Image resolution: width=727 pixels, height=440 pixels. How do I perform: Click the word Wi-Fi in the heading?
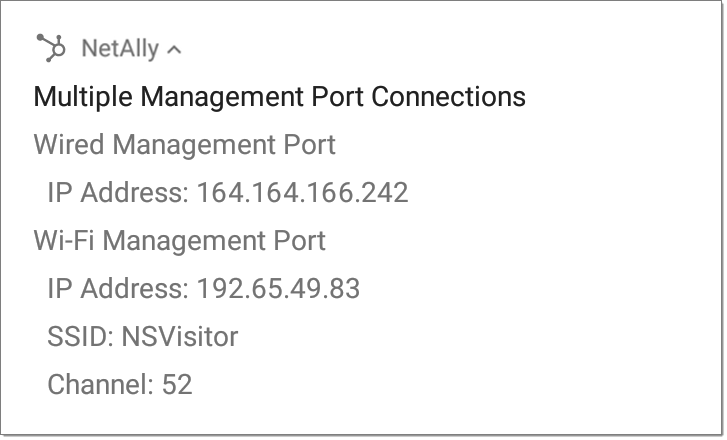64,241
